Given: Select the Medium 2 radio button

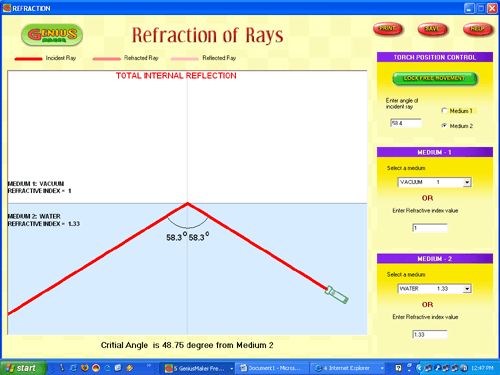Looking at the screenshot, I should tap(444, 126).
